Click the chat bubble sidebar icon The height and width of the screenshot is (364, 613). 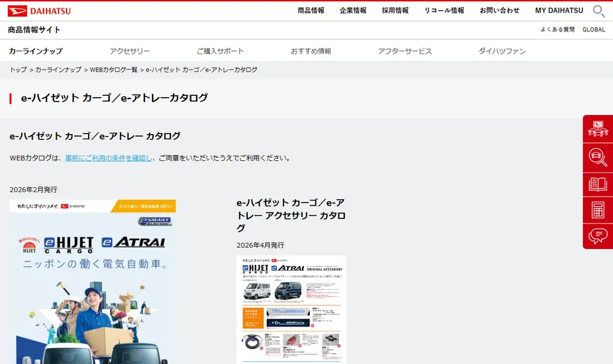[x=598, y=236]
